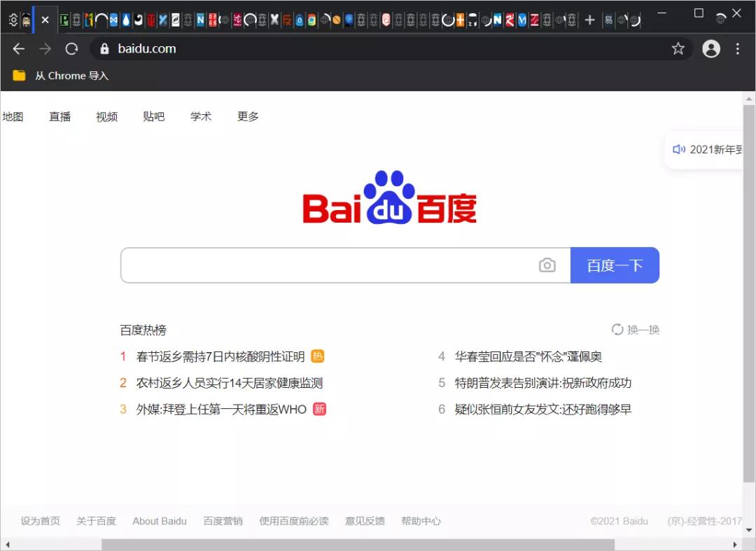Click the 百度一下 search button
This screenshot has height=551, width=756.
coord(615,265)
